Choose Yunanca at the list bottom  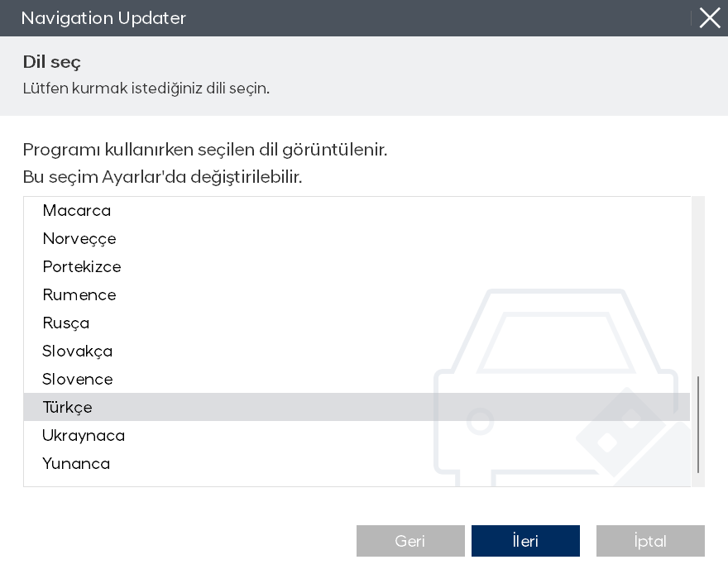(x=76, y=464)
